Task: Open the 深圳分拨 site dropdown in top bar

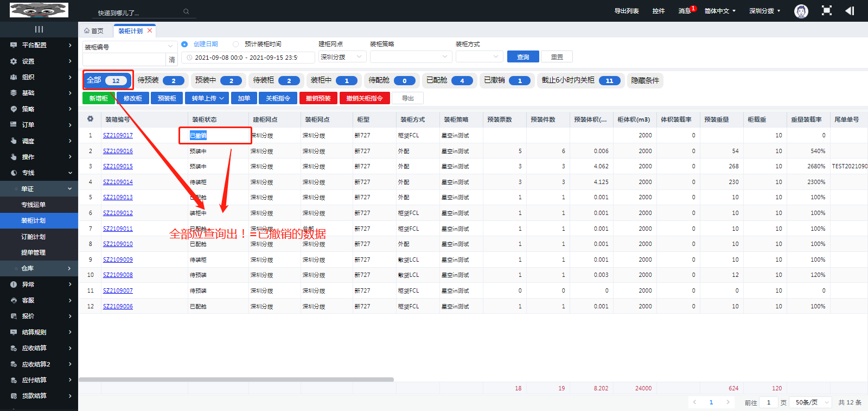Action: click(x=764, y=11)
